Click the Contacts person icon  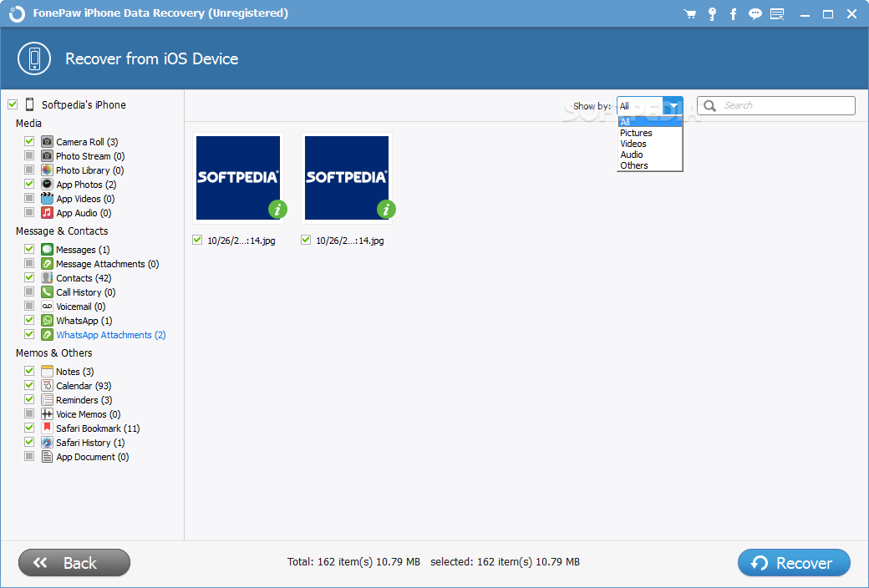tap(47, 277)
